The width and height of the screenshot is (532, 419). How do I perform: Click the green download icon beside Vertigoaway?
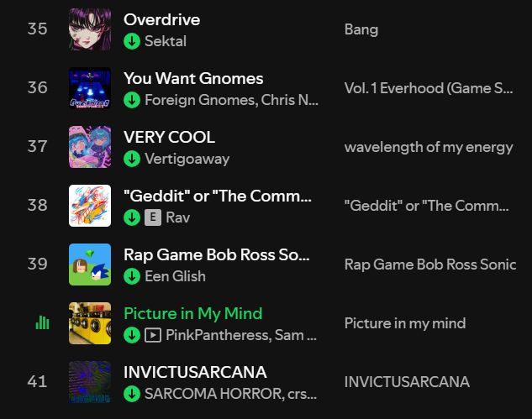(132, 159)
